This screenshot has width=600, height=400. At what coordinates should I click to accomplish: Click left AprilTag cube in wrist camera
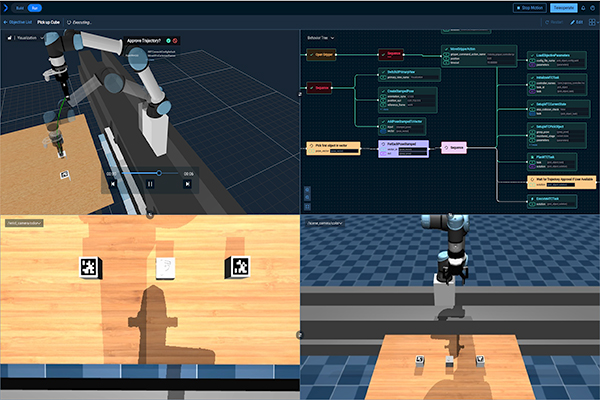pos(90,267)
